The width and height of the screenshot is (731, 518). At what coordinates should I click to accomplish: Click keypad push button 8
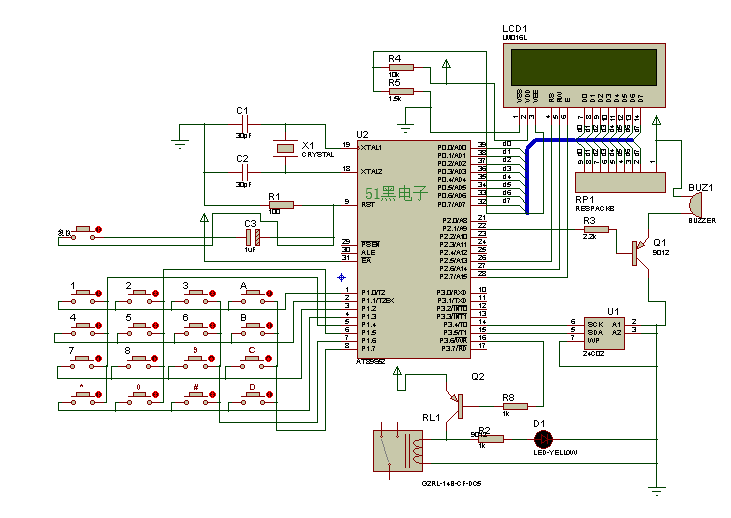(x=141, y=362)
